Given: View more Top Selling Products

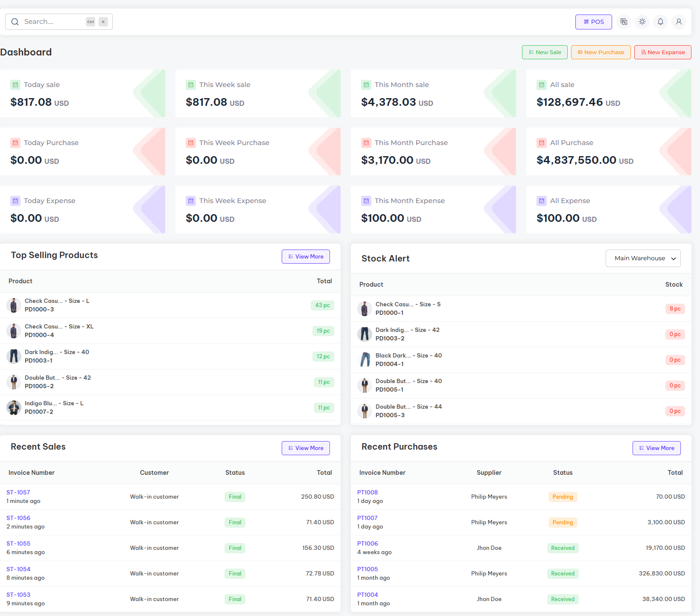Looking at the screenshot, I should 306,256.
